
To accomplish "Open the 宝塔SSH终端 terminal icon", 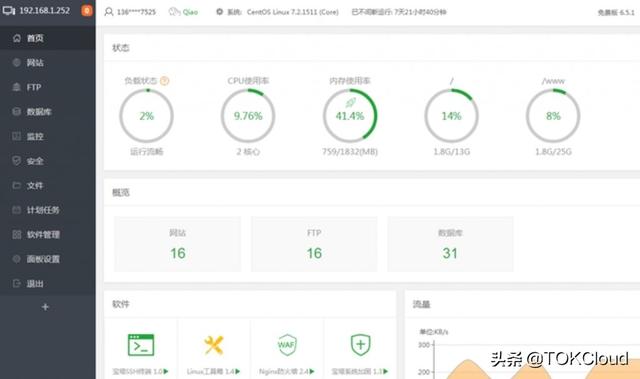I will click(x=141, y=345).
